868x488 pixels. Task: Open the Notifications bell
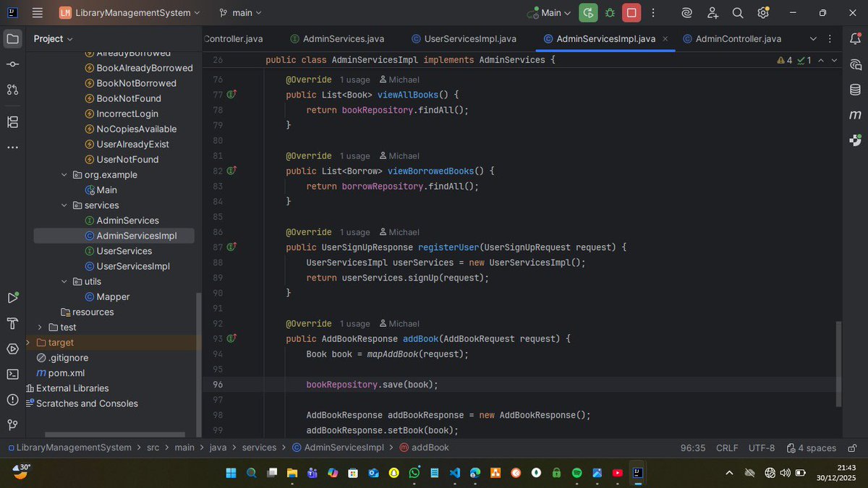(856, 39)
